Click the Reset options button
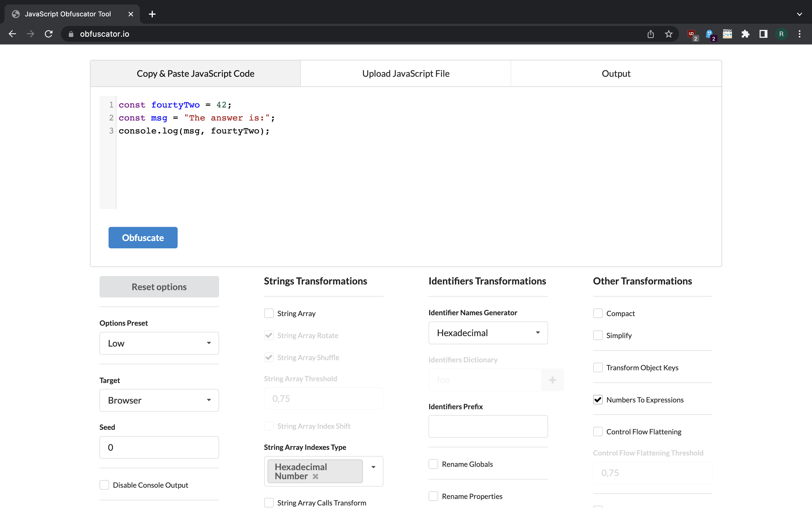 [x=159, y=287]
